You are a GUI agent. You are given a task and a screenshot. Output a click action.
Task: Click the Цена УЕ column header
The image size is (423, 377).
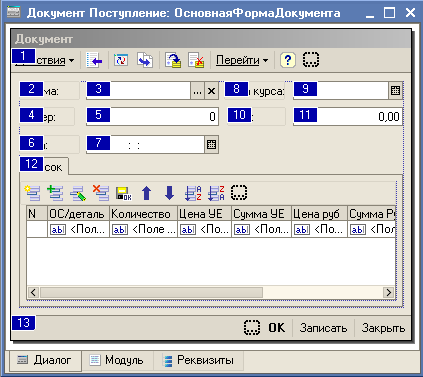(204, 213)
